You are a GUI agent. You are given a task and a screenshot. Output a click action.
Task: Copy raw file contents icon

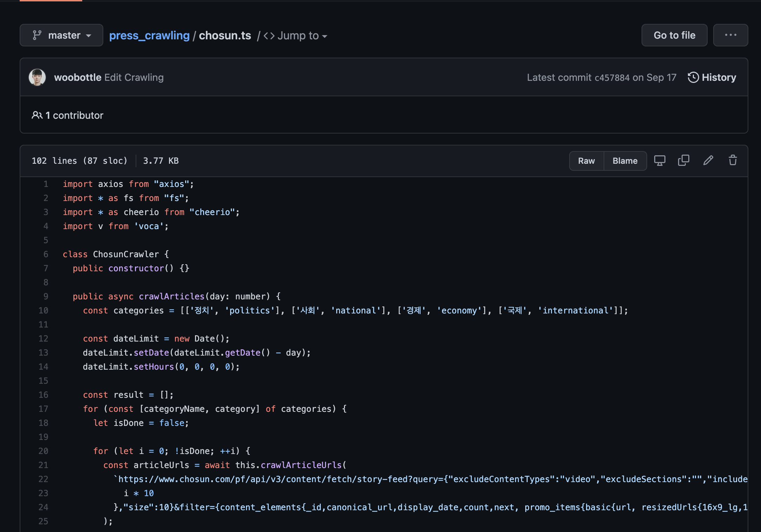point(683,161)
